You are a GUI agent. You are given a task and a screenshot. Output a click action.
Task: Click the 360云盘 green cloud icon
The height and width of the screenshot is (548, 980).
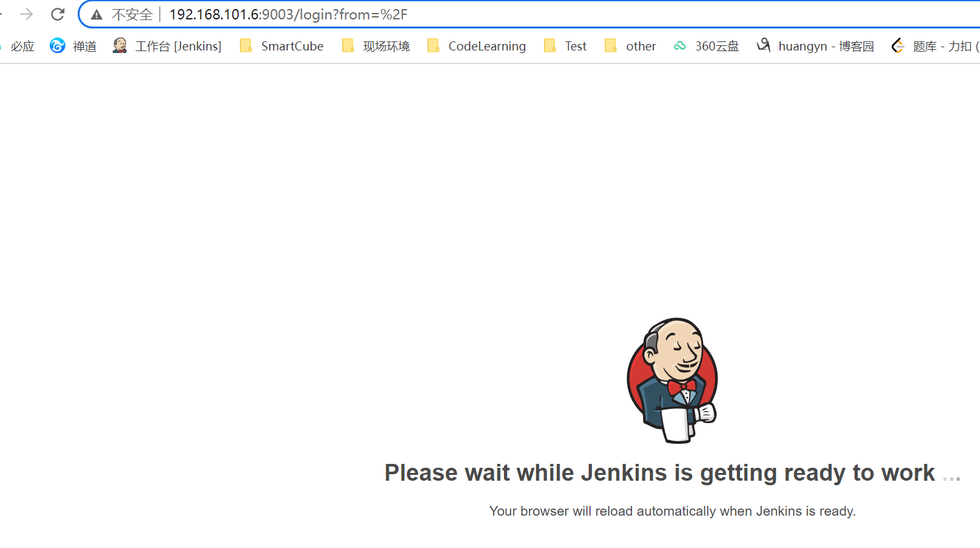680,46
